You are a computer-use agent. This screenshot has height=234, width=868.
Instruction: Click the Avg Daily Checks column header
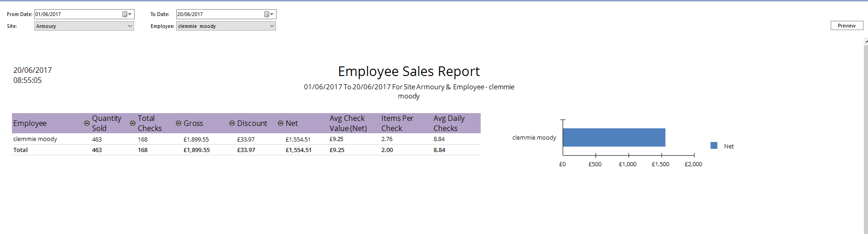point(449,123)
